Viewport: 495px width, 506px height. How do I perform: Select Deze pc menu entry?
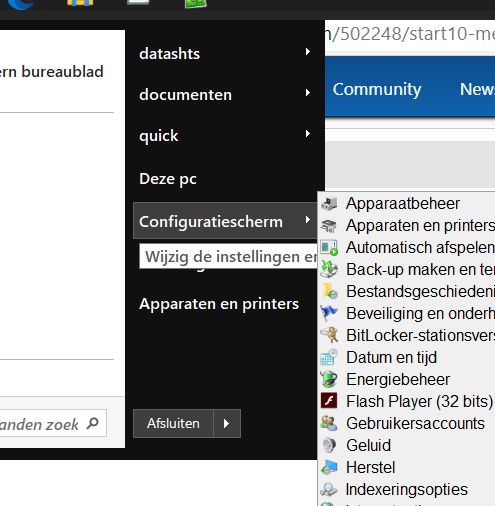168,179
